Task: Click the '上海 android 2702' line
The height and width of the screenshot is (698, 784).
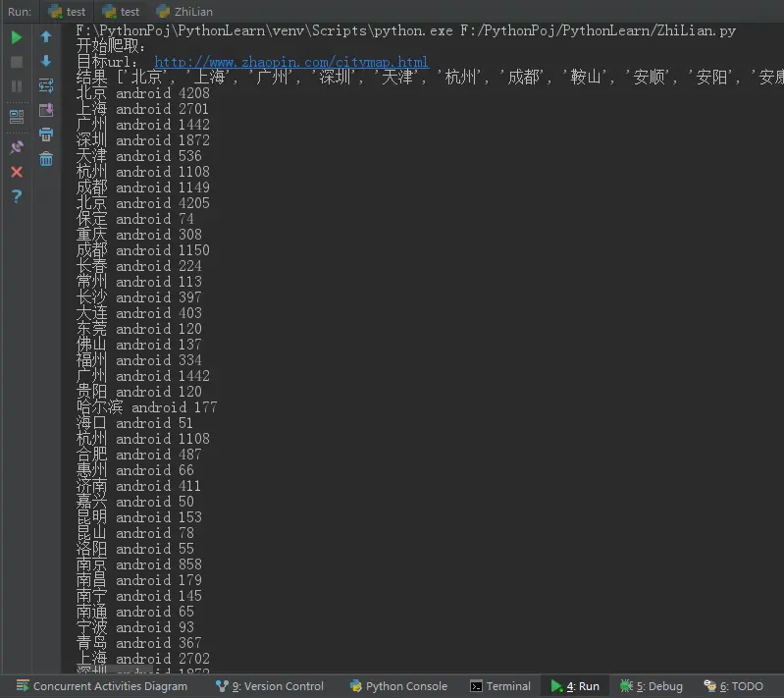Action: (143, 659)
